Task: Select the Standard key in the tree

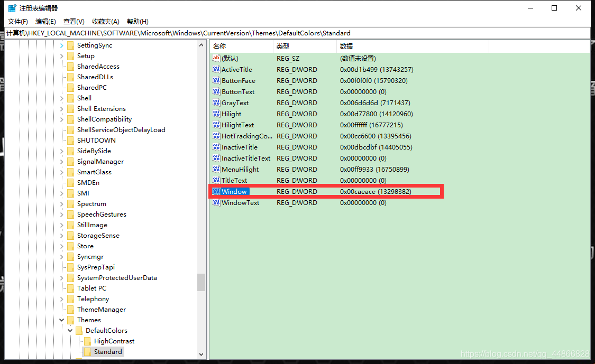Action: tap(108, 352)
